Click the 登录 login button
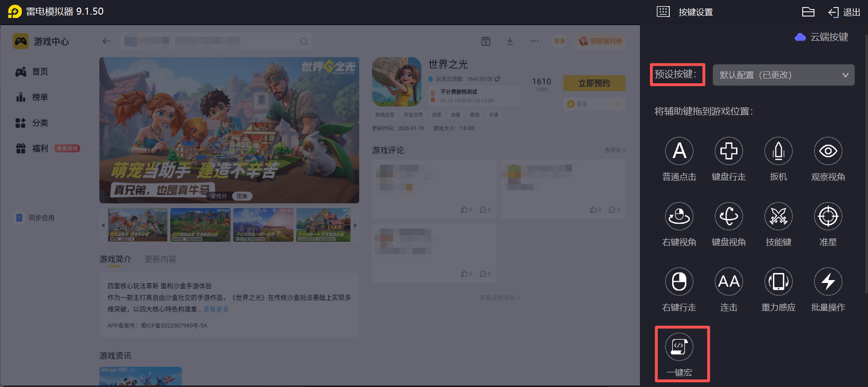The width and height of the screenshot is (868, 387). (560, 41)
